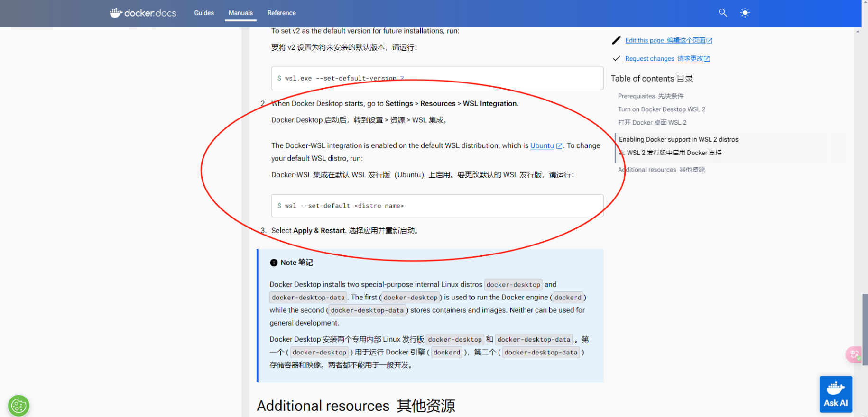Open the Reference menu item
The width and height of the screenshot is (868, 417).
281,13
